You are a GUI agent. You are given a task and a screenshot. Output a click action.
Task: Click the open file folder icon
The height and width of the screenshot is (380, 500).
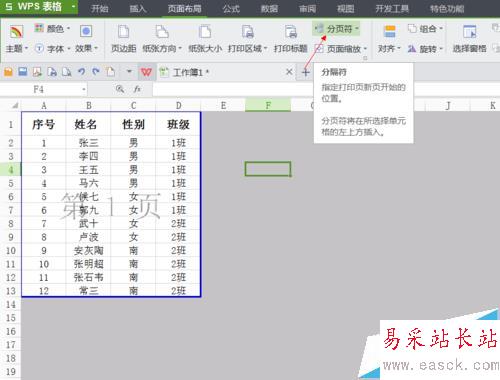[8, 72]
